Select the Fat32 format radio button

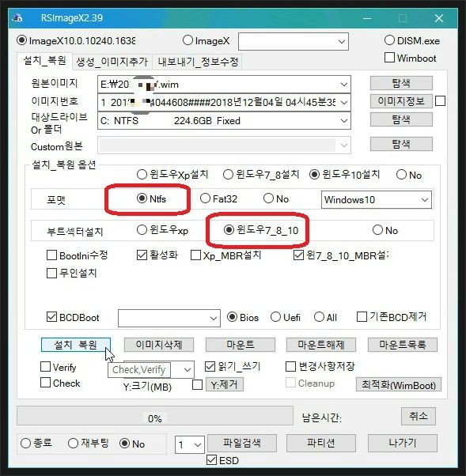tap(206, 198)
